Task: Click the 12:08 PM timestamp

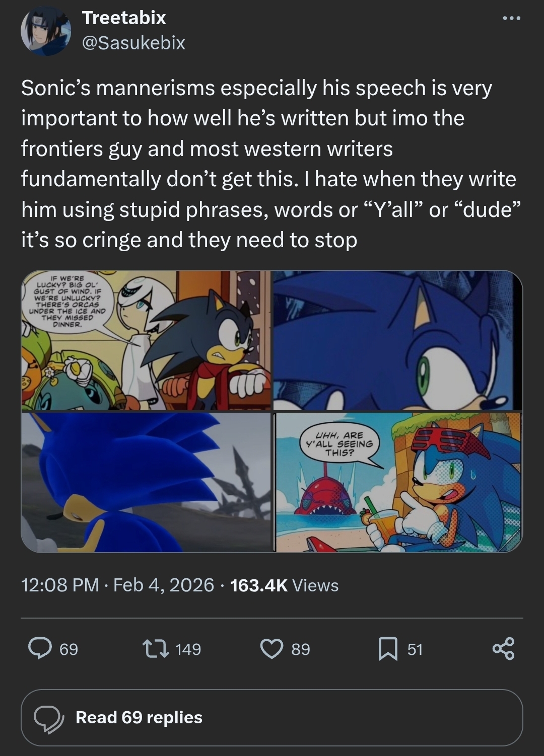Action: pos(60,585)
